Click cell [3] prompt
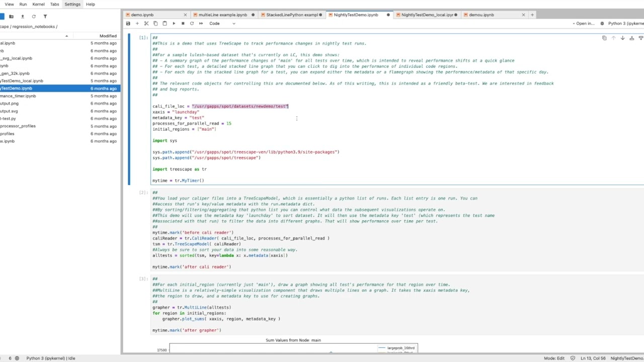 pos(143,279)
